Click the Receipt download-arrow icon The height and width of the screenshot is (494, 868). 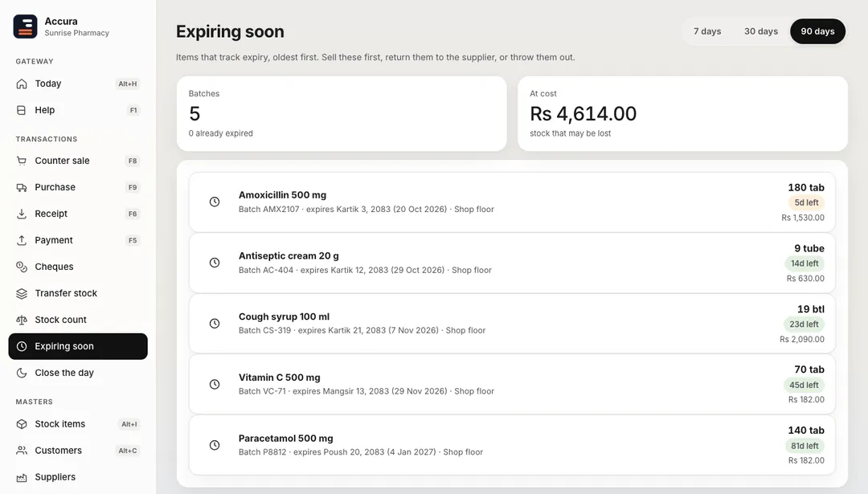(22, 214)
